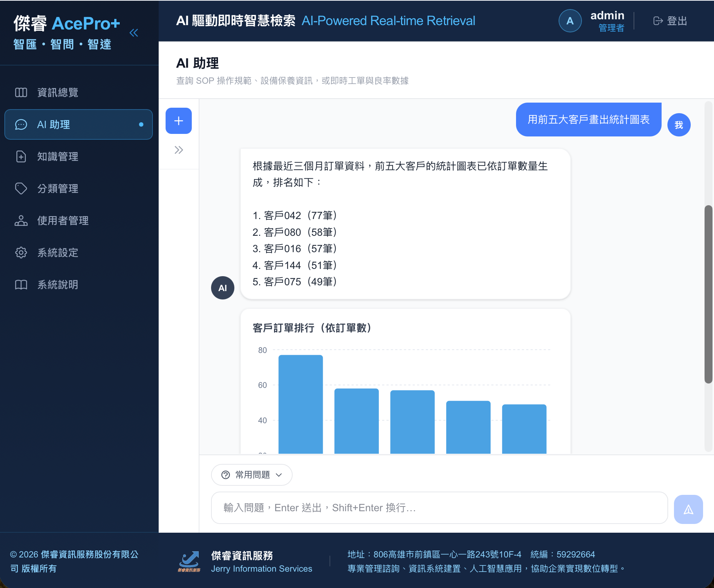Click the second chart bar at 58
Viewport: 714px width, 588px height.
click(x=357, y=421)
